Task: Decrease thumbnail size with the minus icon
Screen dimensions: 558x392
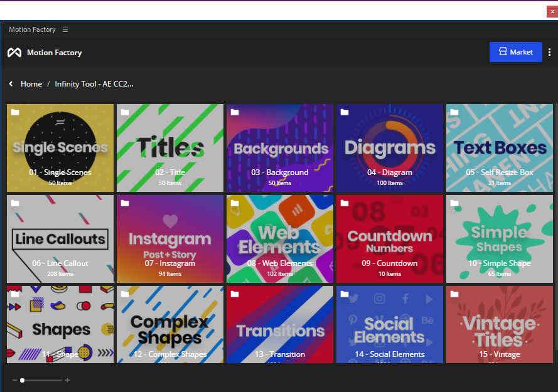Action: pyautogui.click(x=14, y=380)
